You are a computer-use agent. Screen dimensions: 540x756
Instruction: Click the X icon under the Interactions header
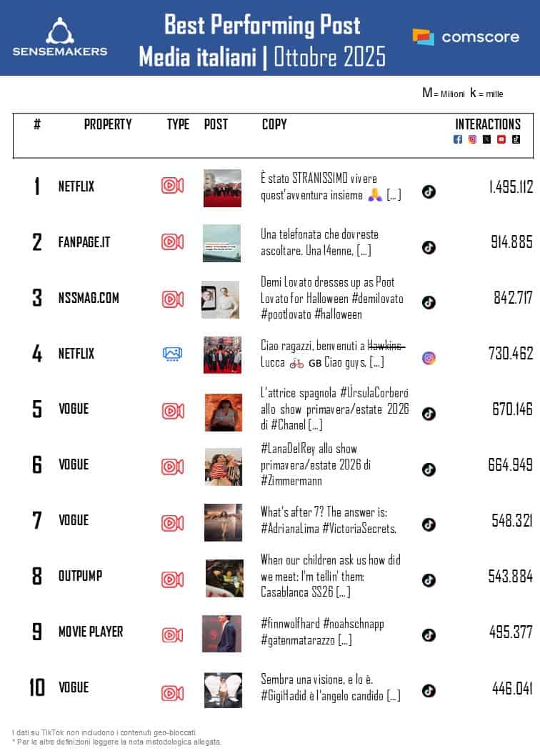click(x=486, y=139)
